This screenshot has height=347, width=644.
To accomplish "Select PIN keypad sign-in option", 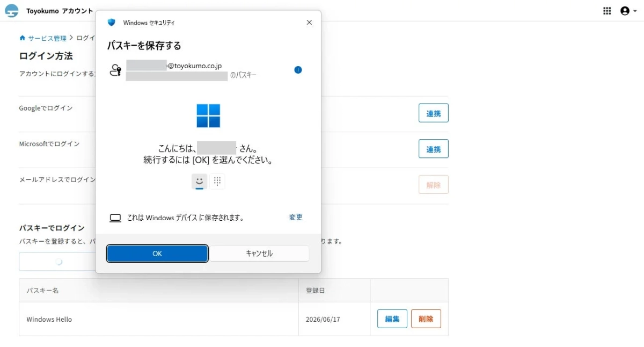I will tap(217, 182).
